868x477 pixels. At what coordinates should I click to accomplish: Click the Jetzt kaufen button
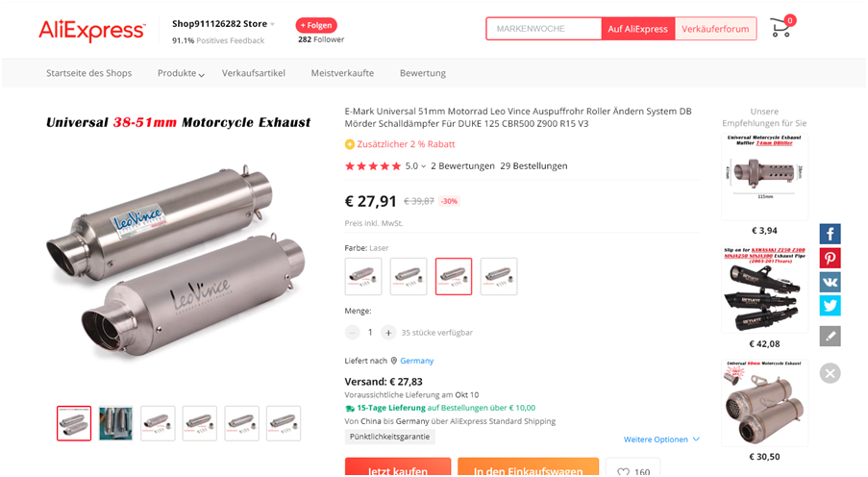(397, 470)
